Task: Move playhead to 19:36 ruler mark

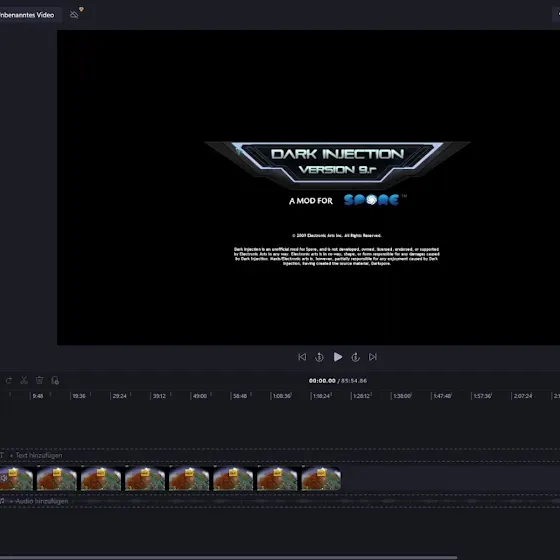Action: pyautogui.click(x=79, y=396)
